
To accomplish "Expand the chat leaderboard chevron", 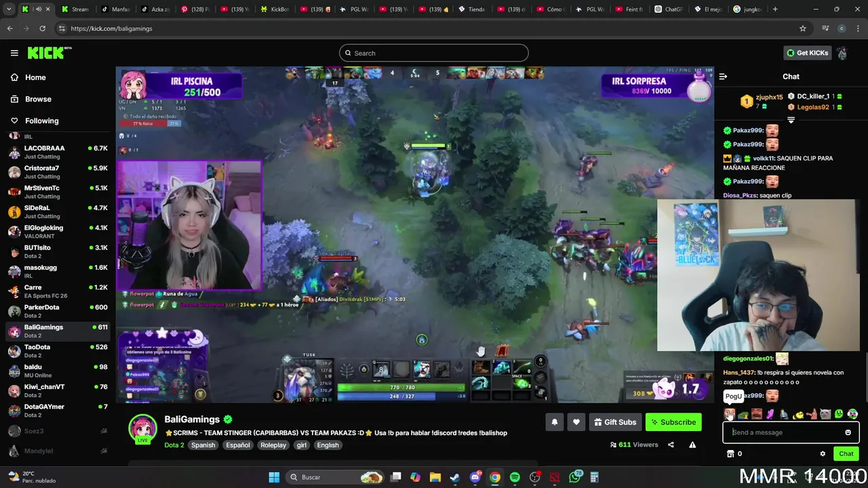I will [791, 120].
